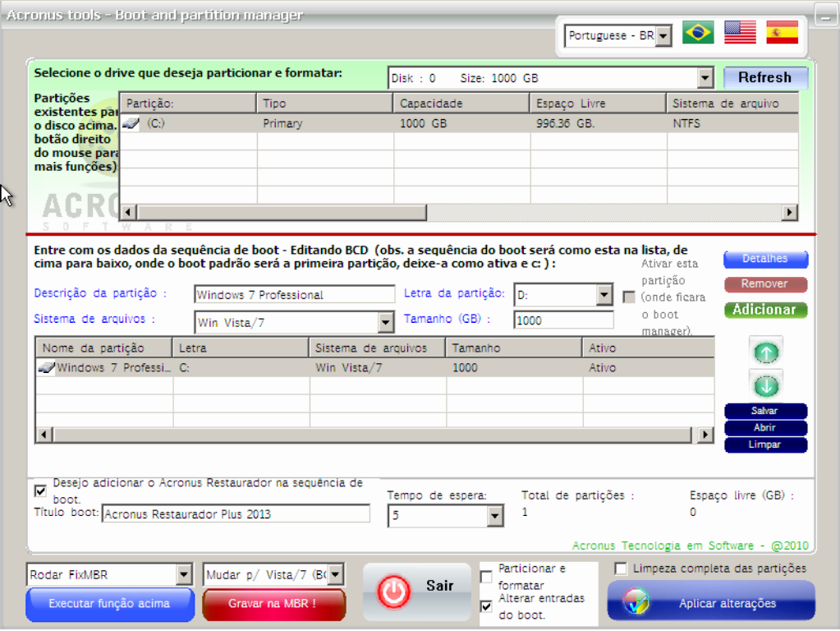
Task: Click the 'Espaço Livre' column header
Action: pyautogui.click(x=598, y=104)
